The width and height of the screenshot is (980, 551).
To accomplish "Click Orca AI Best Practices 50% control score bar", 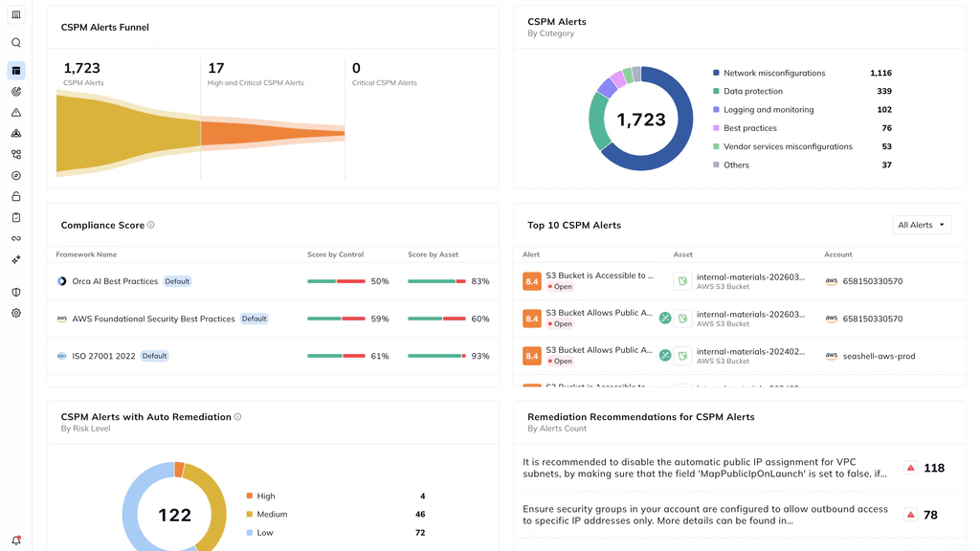I will [336, 282].
